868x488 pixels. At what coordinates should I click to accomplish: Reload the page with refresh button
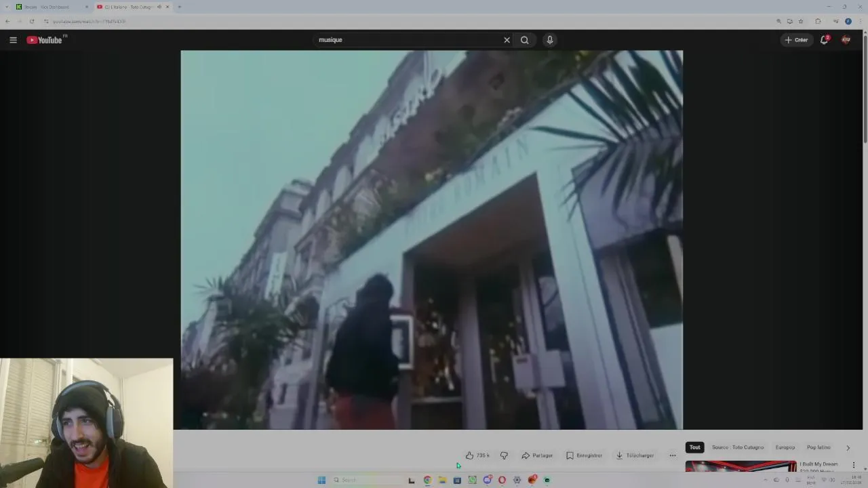(x=31, y=21)
